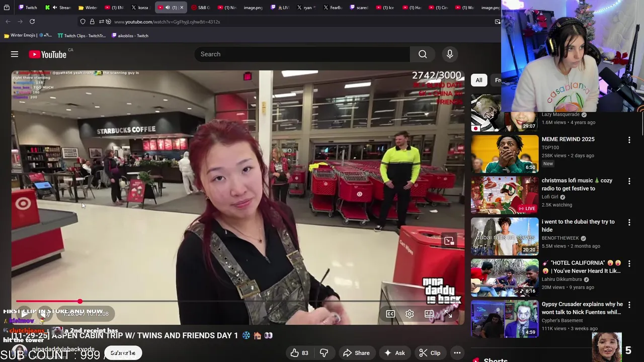Screen dimensions: 644x362
Task: Click the red progress bar scrubber handle
Action: click(x=80, y=301)
